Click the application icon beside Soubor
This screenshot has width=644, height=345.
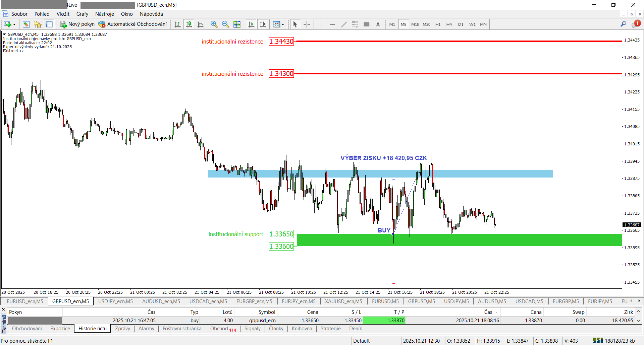tap(5, 14)
